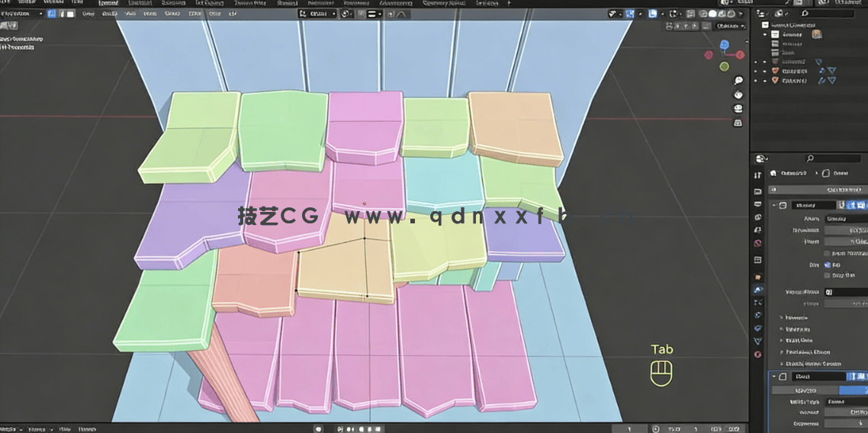868x433 pixels.
Task: Open the World properties tab
Action: coord(758,243)
